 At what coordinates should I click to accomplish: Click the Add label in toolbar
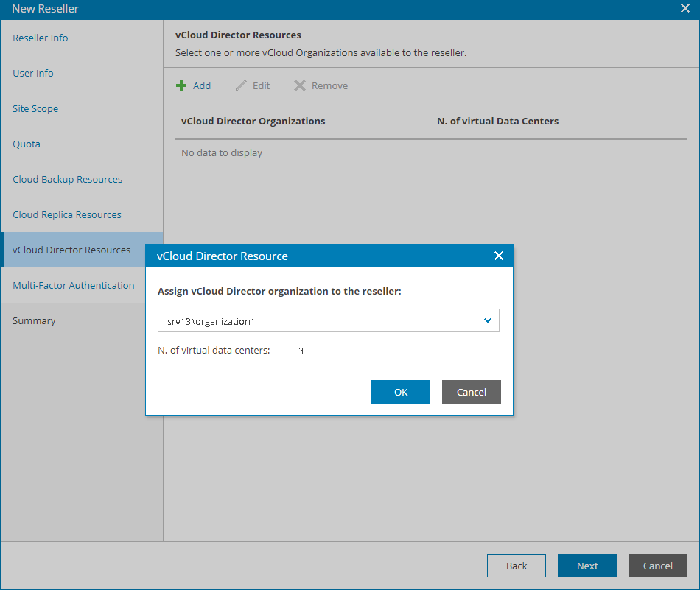[202, 85]
